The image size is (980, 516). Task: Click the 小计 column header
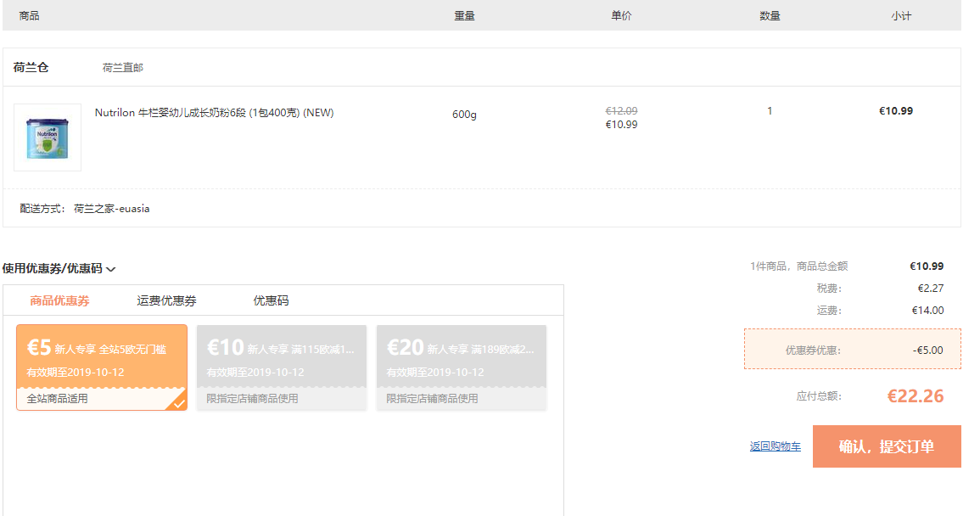(x=900, y=15)
